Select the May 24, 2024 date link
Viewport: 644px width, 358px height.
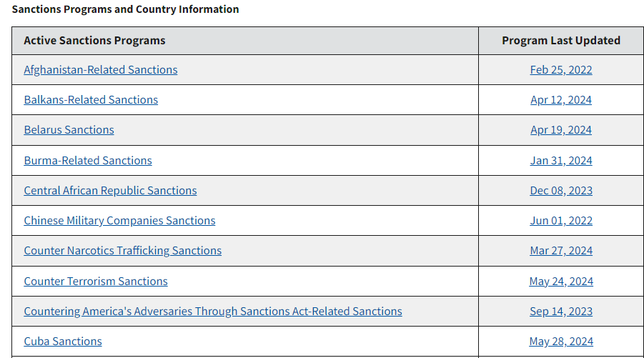tap(561, 282)
